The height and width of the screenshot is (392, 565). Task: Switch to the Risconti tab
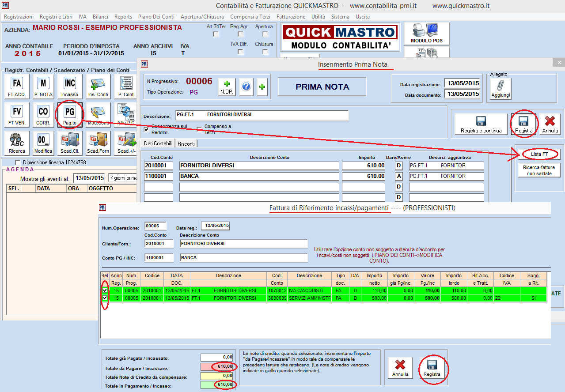coord(186,143)
